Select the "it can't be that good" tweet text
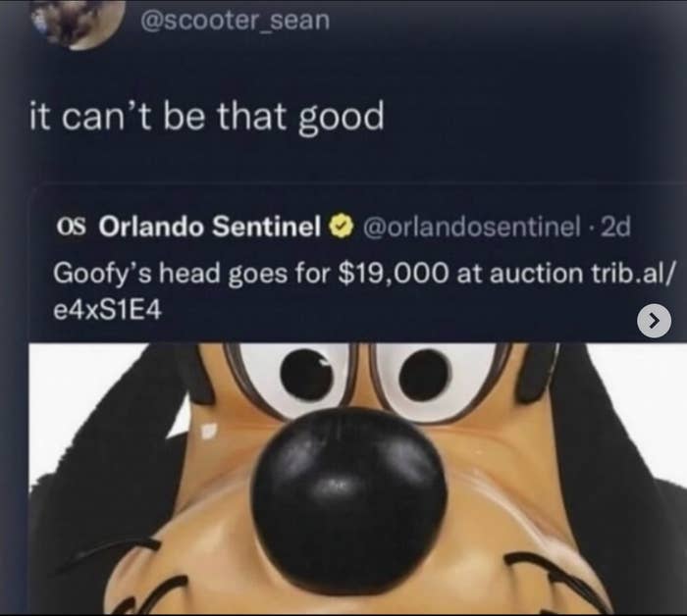 pyautogui.click(x=207, y=116)
